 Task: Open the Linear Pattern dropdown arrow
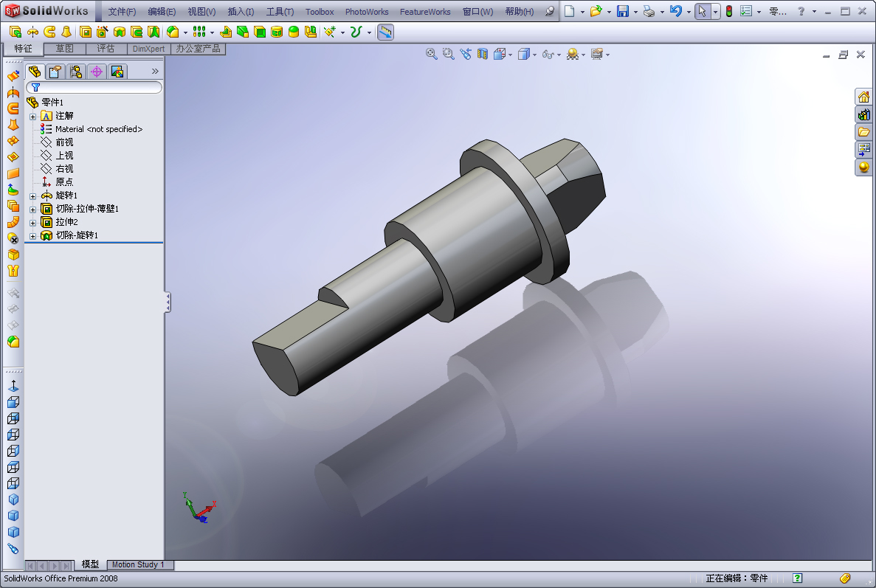[212, 32]
